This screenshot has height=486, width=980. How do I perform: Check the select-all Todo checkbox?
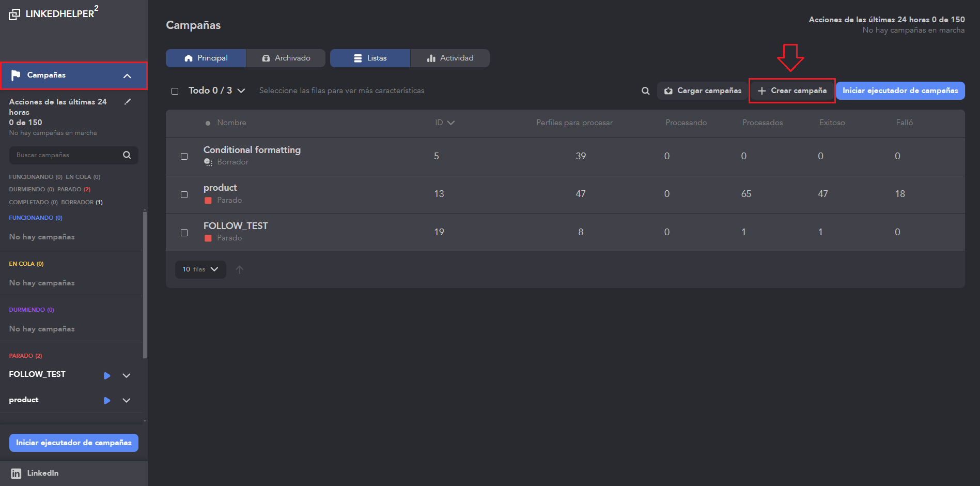175,91
